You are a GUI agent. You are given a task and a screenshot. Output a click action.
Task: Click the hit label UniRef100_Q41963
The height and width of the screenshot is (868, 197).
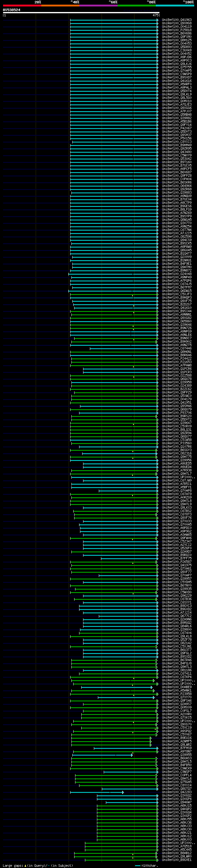click(176, 20)
